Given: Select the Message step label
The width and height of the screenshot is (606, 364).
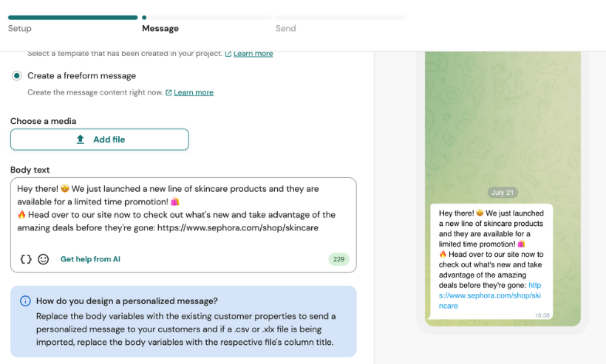Looking at the screenshot, I should point(160,29).
